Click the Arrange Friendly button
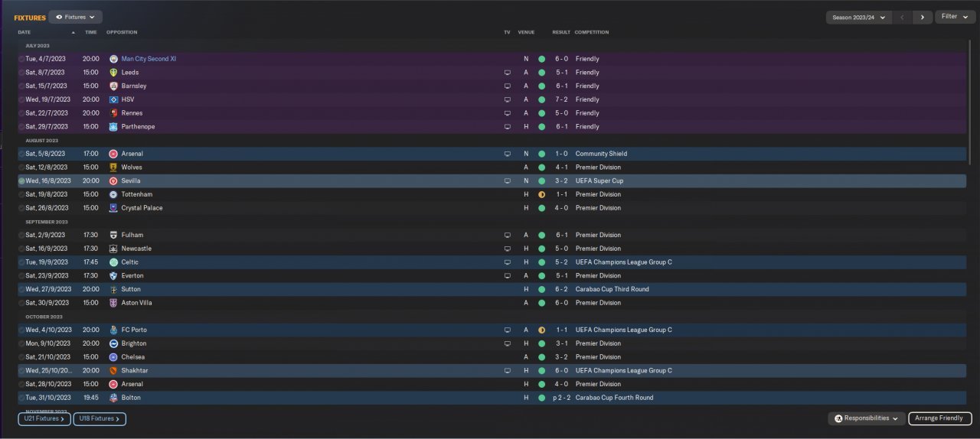 click(x=939, y=418)
